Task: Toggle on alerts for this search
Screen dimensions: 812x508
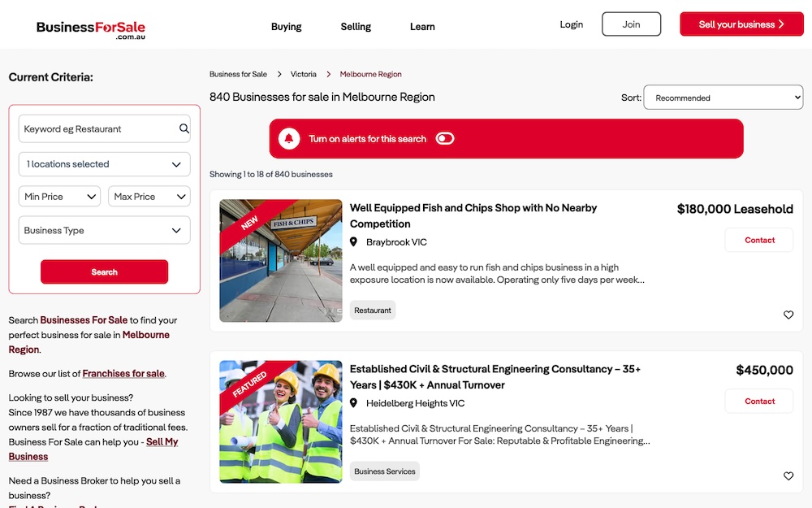Action: click(x=445, y=139)
